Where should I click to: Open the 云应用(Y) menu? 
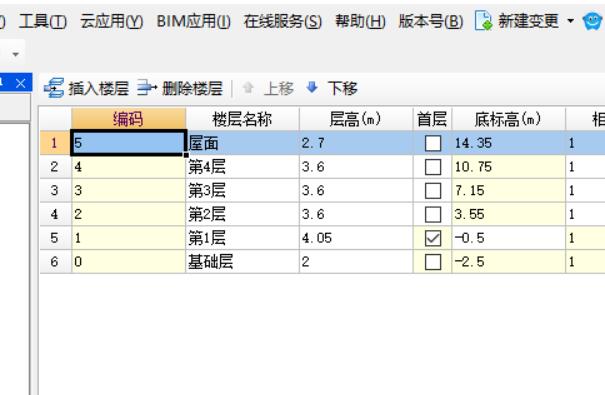(x=112, y=21)
